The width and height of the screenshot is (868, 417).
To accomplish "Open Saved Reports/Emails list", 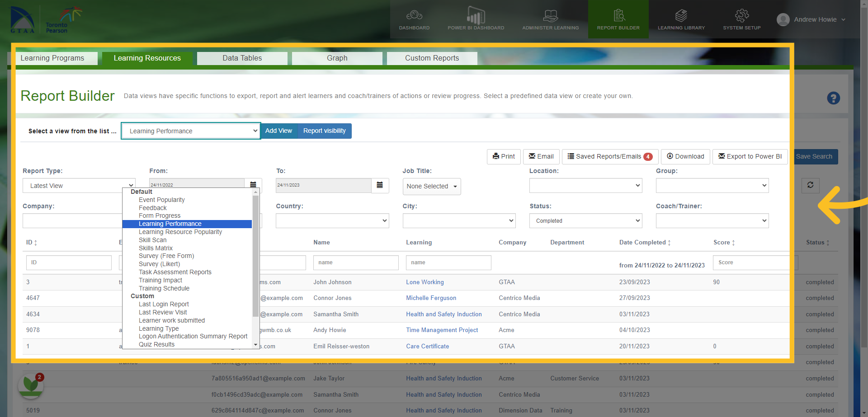I will (610, 157).
